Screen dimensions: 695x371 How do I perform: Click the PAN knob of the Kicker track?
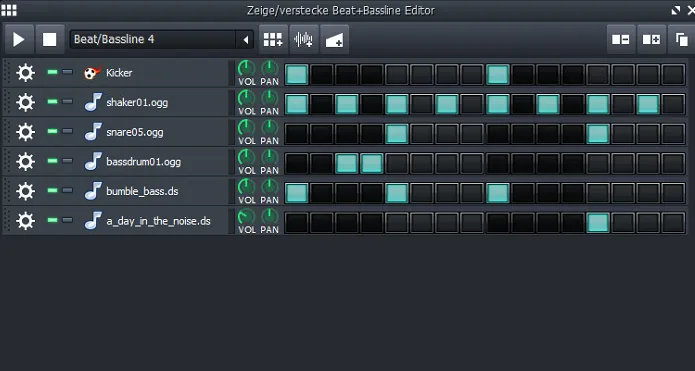pos(269,68)
